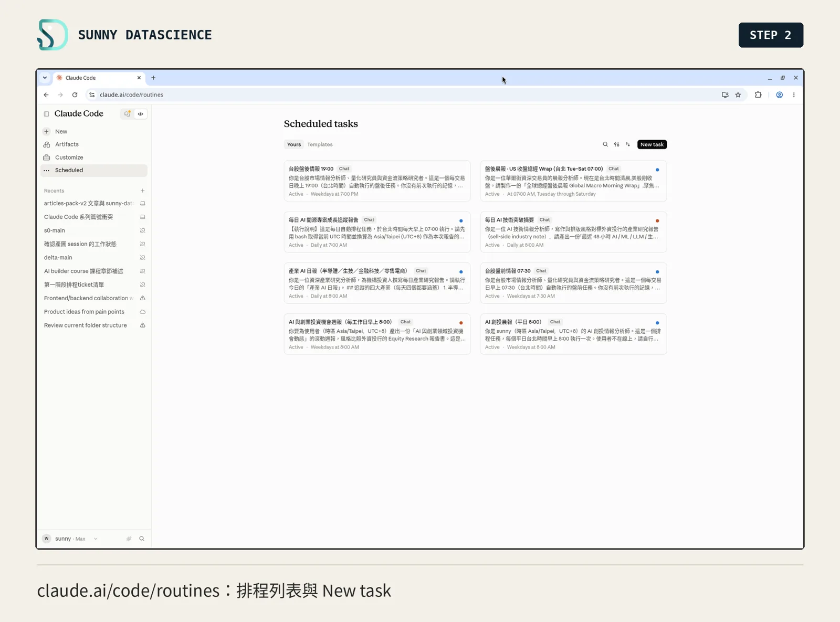Open the 每日 AI 開源專案成長追蹤報告 task

(x=377, y=232)
